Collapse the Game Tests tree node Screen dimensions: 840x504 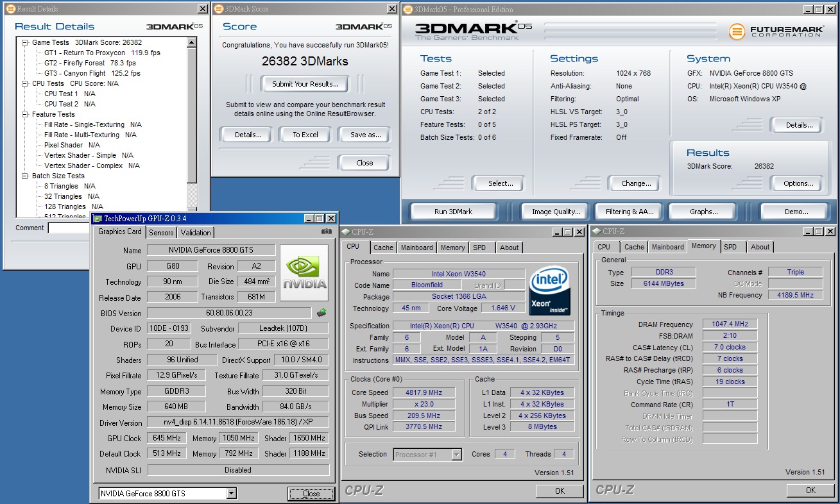point(25,42)
